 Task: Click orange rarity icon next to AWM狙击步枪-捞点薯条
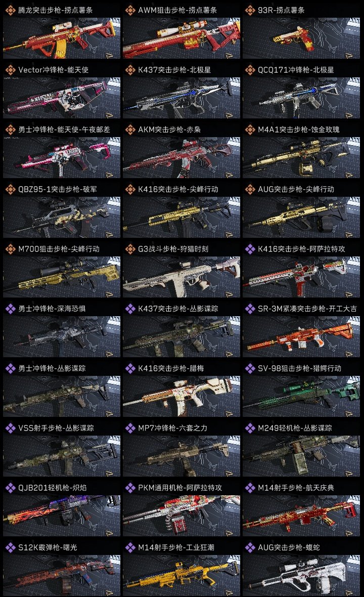click(130, 10)
